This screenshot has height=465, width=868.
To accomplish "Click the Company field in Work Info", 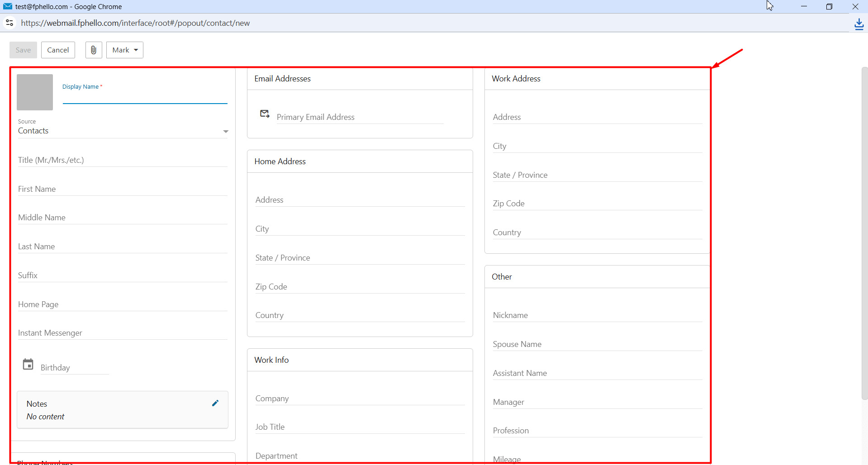I will pos(360,399).
